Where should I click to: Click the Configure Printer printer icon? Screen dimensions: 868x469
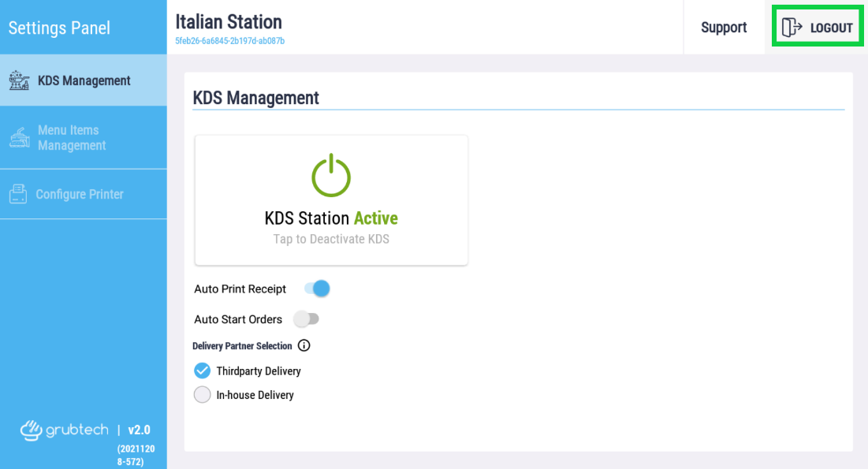(x=18, y=194)
